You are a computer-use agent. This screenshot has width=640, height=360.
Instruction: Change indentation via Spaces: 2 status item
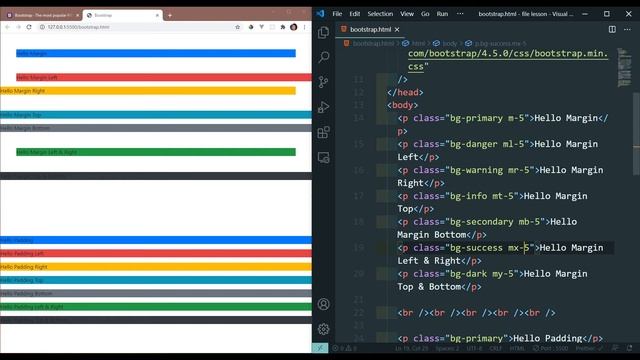[x=447, y=348]
